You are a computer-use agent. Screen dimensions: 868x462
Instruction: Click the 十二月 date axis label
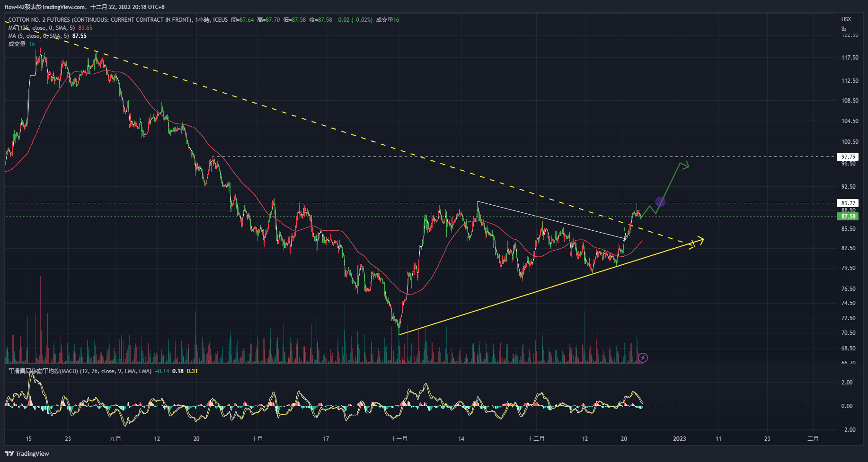pyautogui.click(x=536, y=439)
